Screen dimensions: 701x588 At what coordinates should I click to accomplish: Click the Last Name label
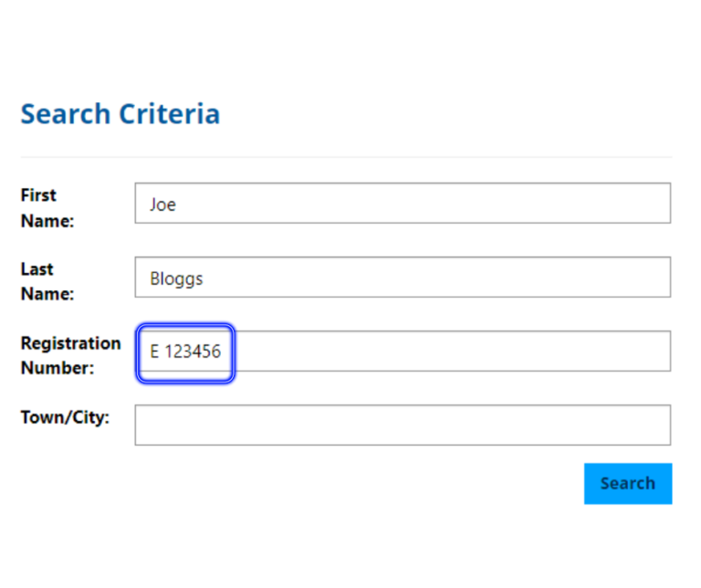click(x=47, y=282)
